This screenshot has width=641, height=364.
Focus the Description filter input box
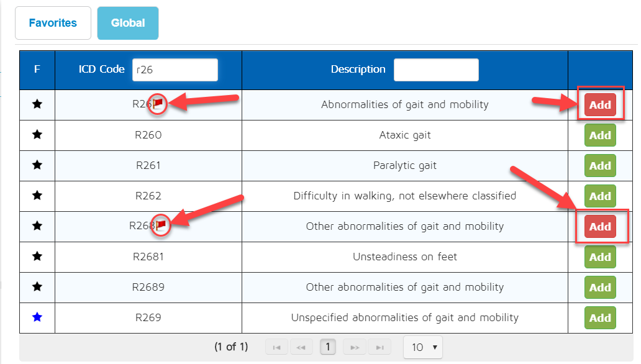coord(436,70)
